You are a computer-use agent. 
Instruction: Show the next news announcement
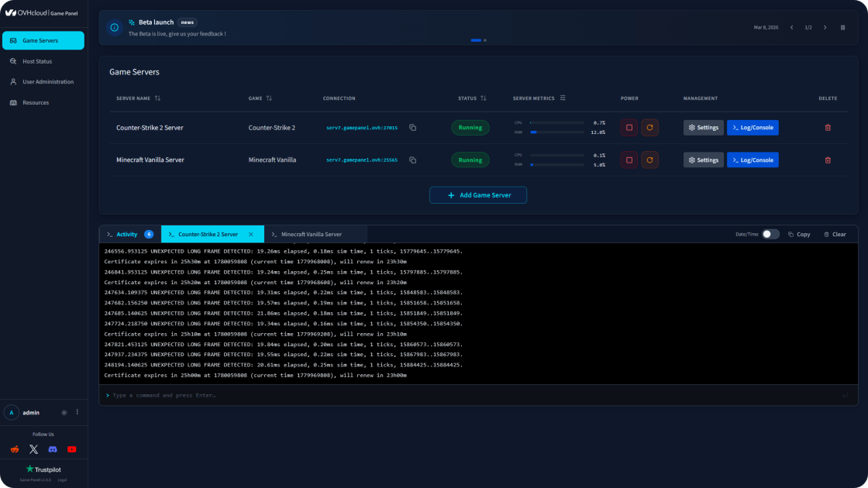point(825,27)
